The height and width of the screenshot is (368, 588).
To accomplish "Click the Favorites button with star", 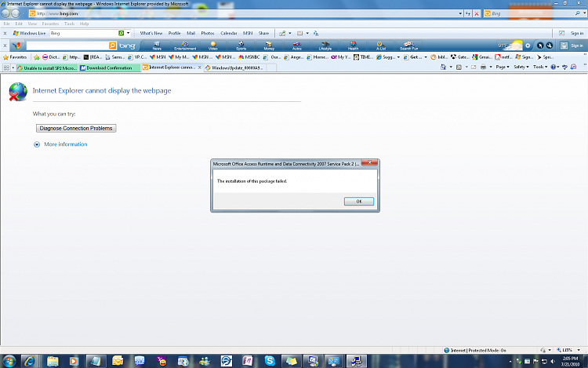I will (15, 57).
